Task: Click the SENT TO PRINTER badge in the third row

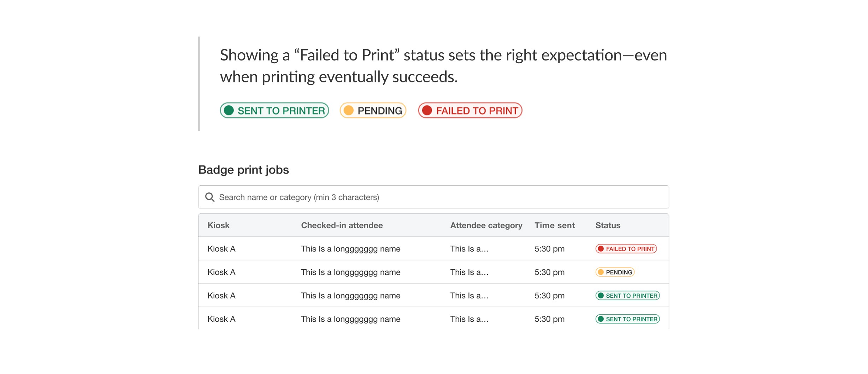Action: (x=627, y=296)
